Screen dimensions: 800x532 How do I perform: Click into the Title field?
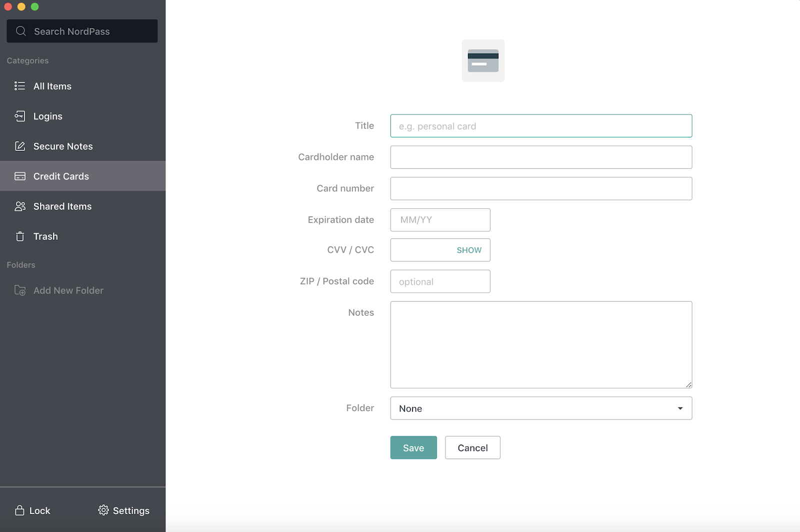(x=541, y=126)
